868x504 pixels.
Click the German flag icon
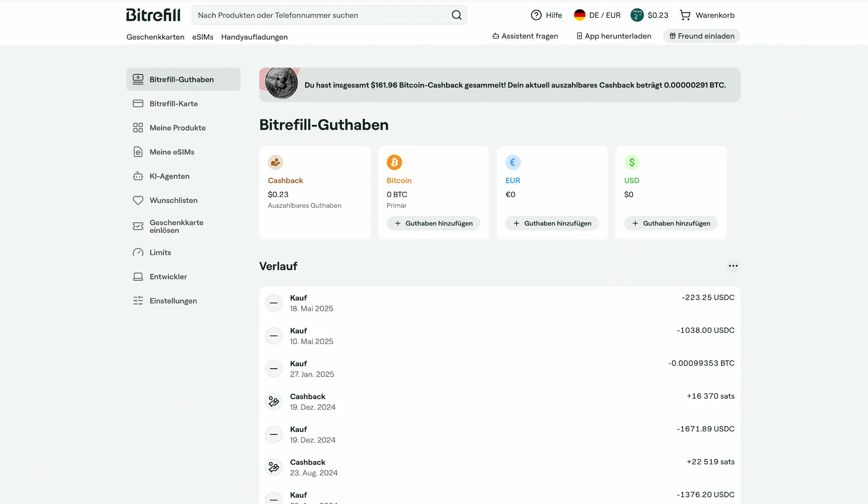580,15
